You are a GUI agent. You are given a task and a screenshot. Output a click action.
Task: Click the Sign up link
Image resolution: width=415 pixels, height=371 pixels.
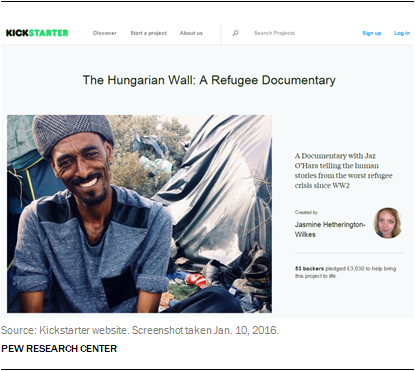tap(372, 33)
